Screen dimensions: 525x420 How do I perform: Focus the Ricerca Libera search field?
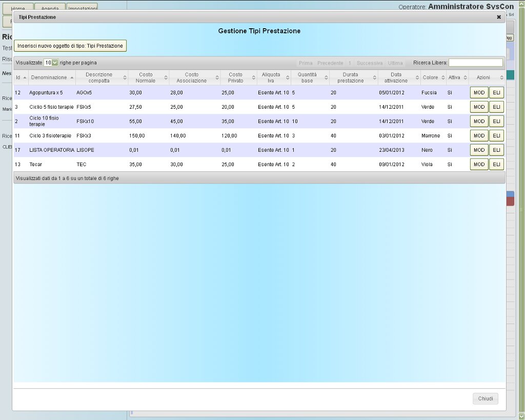tap(475, 63)
